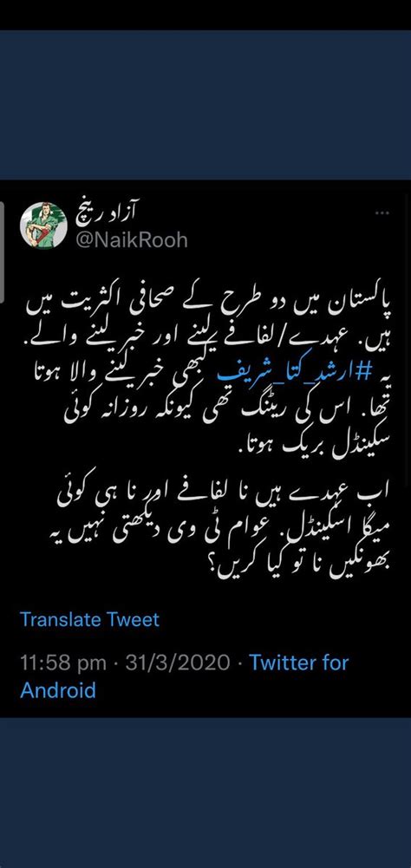Viewport: 411px width, 868px height.
Task: Click the black bar at the top
Action: tap(205, 15)
